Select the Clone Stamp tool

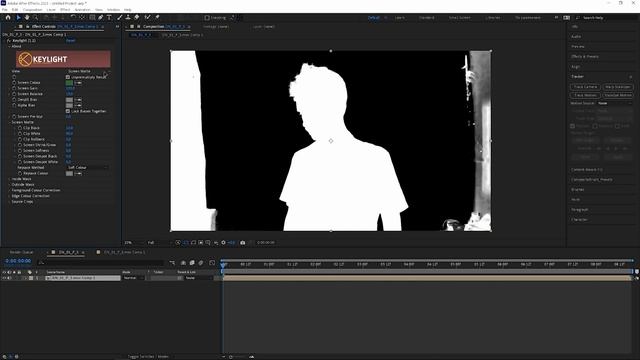click(x=128, y=18)
